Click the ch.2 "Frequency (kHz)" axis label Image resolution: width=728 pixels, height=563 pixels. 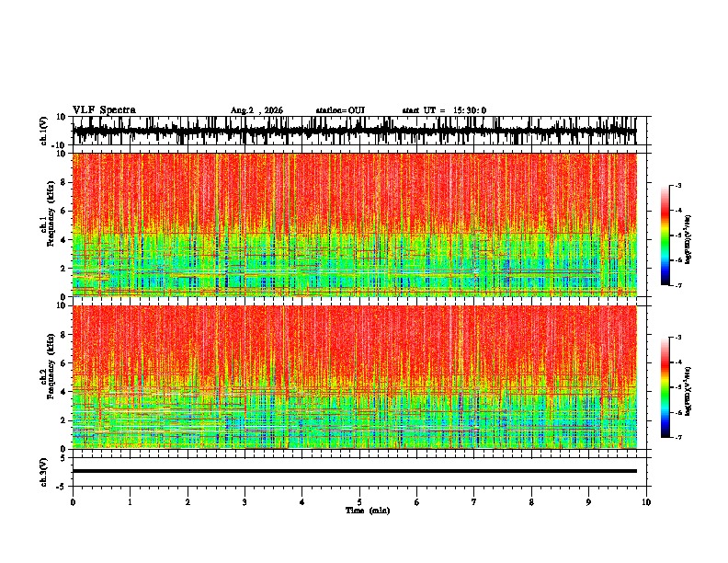coord(51,366)
